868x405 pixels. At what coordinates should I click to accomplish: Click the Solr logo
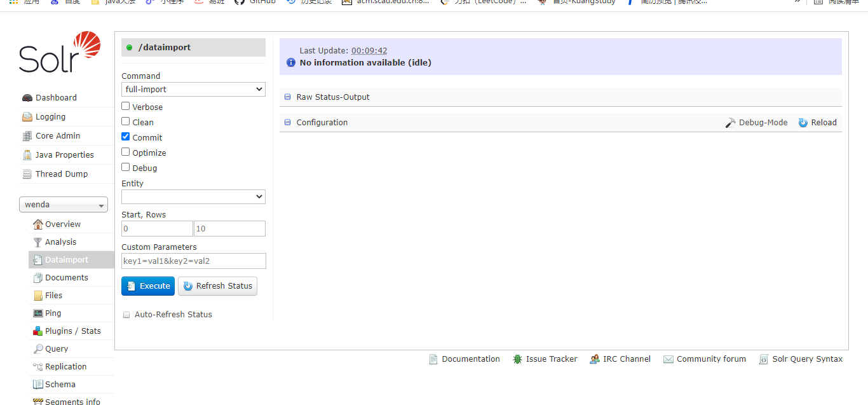click(x=60, y=52)
